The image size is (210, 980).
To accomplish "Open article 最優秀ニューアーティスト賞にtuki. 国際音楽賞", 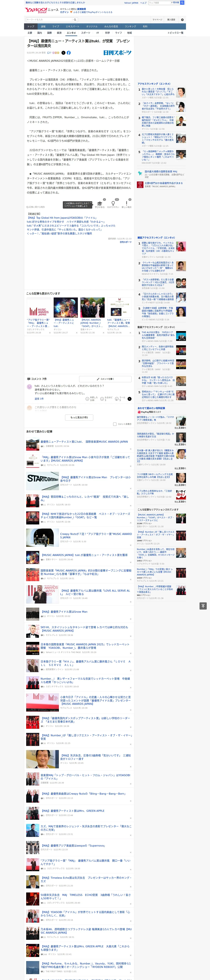I will pos(84,442).
